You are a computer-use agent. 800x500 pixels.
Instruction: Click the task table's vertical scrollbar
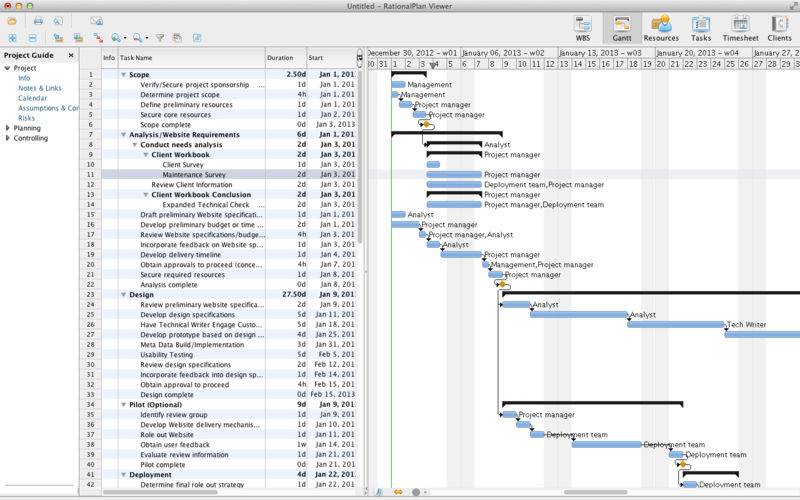(360, 158)
